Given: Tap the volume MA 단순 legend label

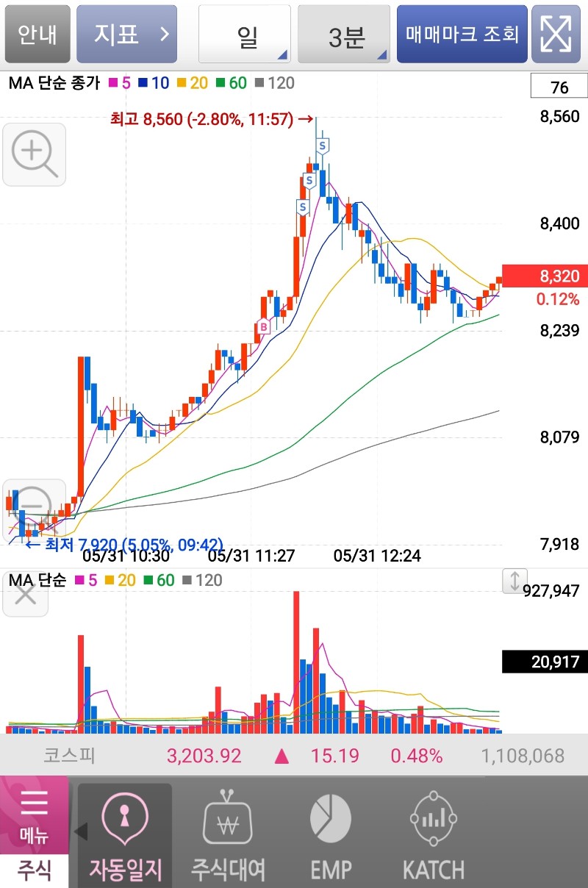Looking at the screenshot, I should 37,580.
